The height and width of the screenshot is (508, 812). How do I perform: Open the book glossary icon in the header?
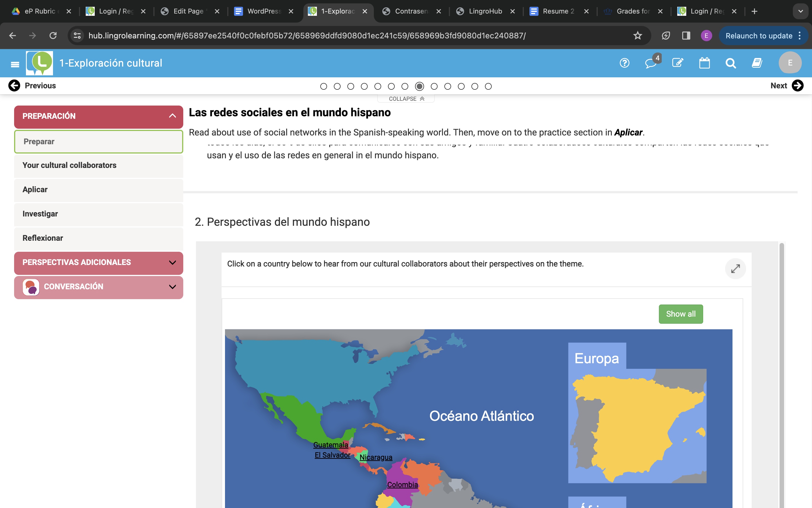coord(757,63)
